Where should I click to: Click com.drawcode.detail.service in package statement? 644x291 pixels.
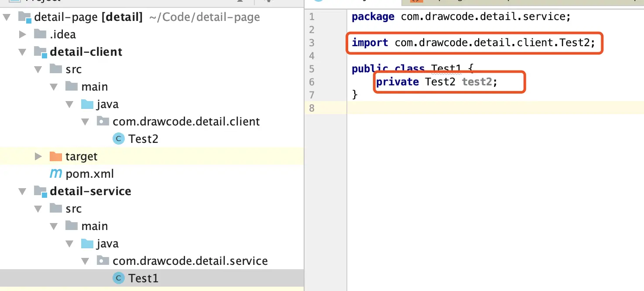483,17
